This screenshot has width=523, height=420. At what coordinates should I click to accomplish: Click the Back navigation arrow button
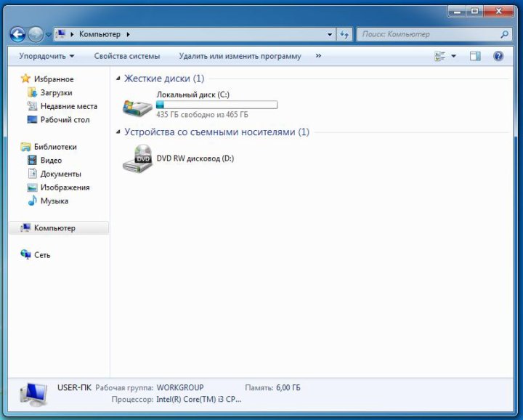17,34
